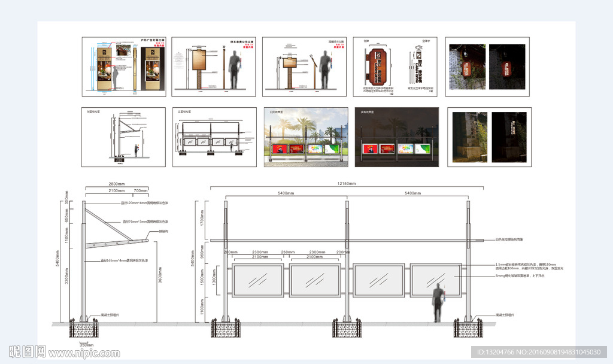The width and height of the screenshot is (613, 364).
Task: Select the dark night-time rendering thumbnail
Action: [397, 137]
